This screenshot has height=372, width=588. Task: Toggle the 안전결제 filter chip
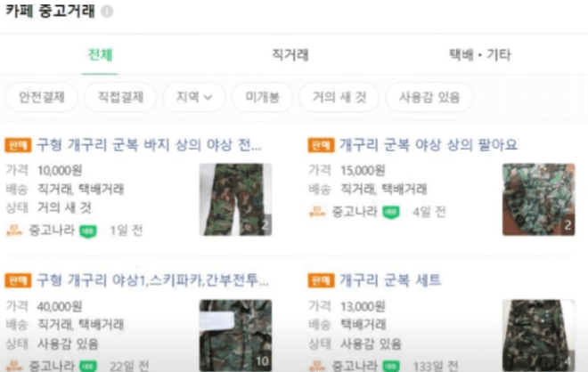[x=41, y=97]
